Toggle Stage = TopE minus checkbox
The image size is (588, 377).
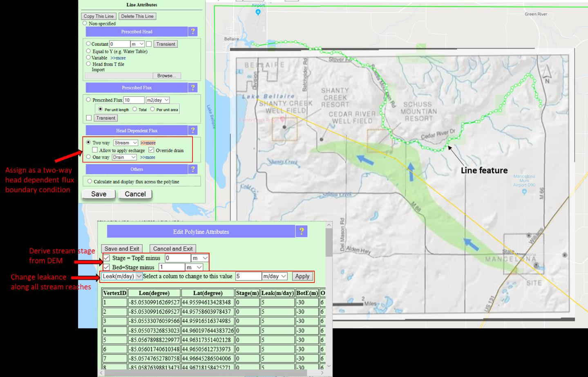106,258
